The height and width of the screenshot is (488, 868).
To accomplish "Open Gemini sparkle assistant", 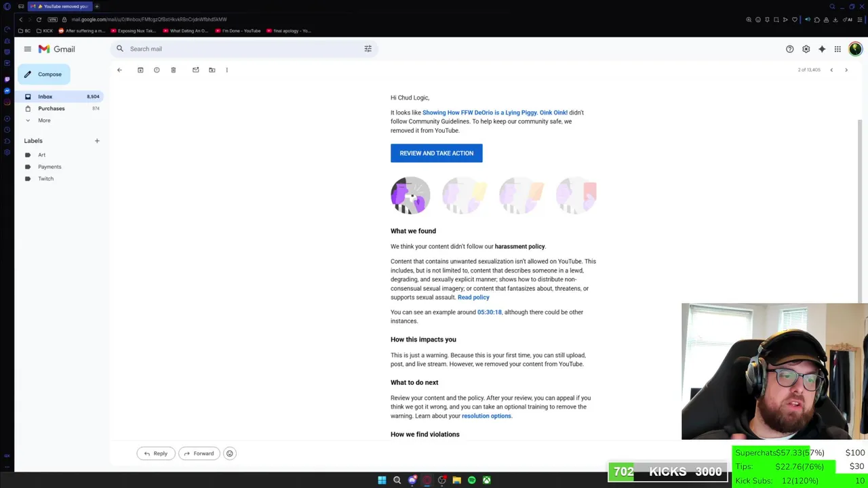I will [822, 49].
